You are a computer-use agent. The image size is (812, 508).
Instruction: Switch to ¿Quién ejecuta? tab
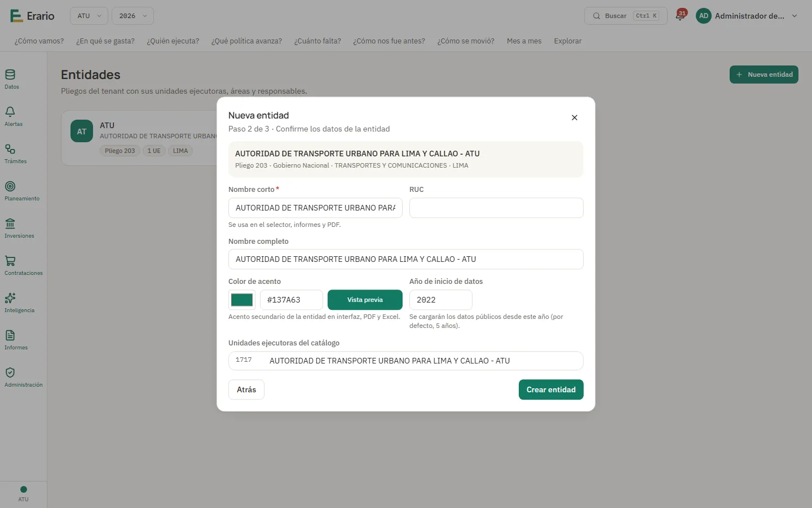[x=173, y=41]
